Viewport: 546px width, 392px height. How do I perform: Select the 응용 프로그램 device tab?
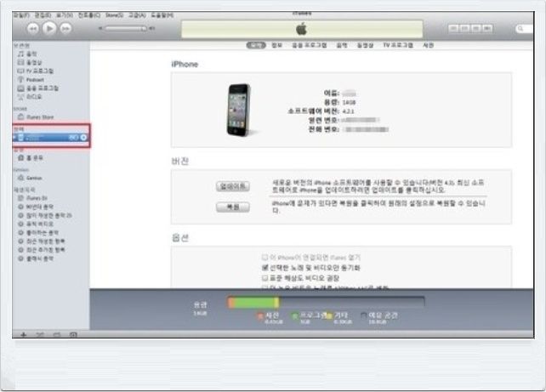point(310,45)
